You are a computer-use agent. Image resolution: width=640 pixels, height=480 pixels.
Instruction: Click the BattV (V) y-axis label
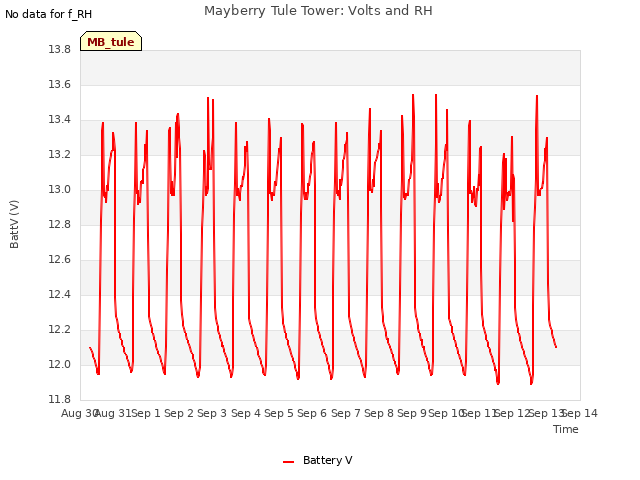click(x=14, y=224)
